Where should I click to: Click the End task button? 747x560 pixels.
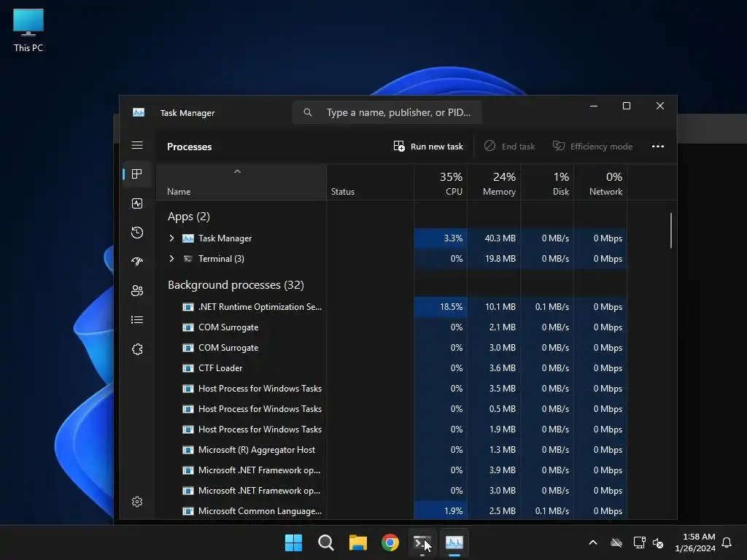pyautogui.click(x=509, y=146)
